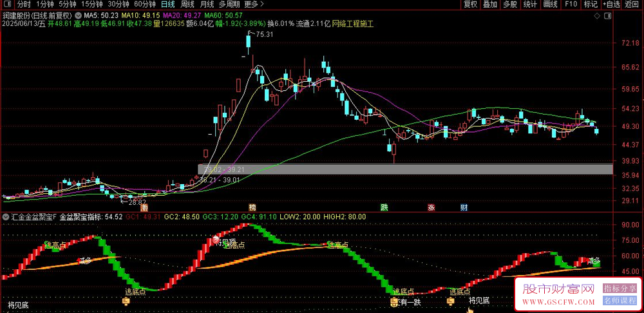This screenshot has height=313, width=644.
Task: Open the 复权 adjustment menu
Action: pos(470,5)
